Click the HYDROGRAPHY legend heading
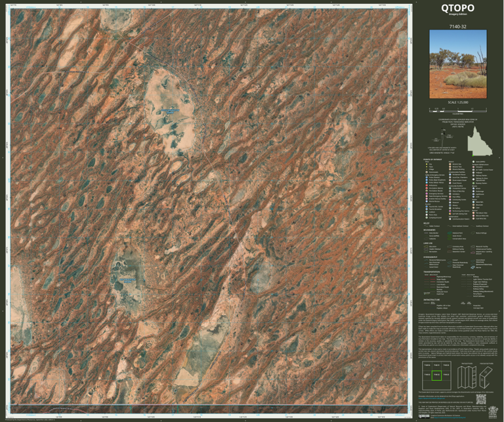 [x=430, y=257]
